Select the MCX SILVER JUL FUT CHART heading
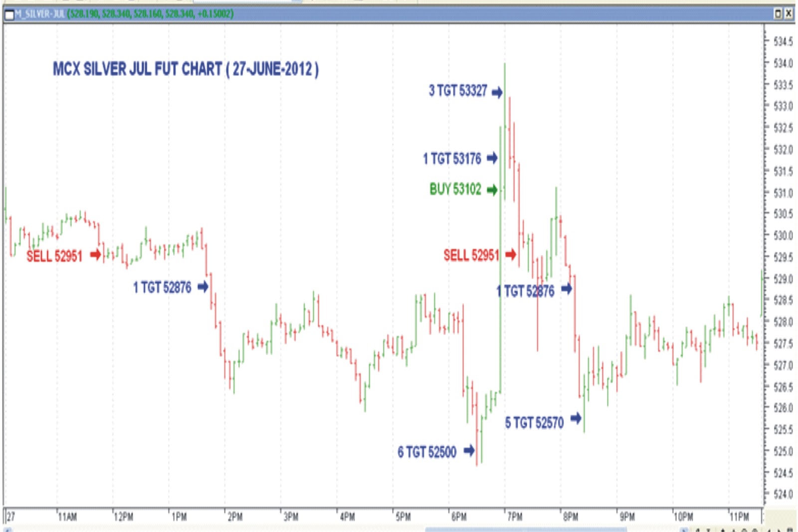The image size is (798, 532). [x=186, y=69]
